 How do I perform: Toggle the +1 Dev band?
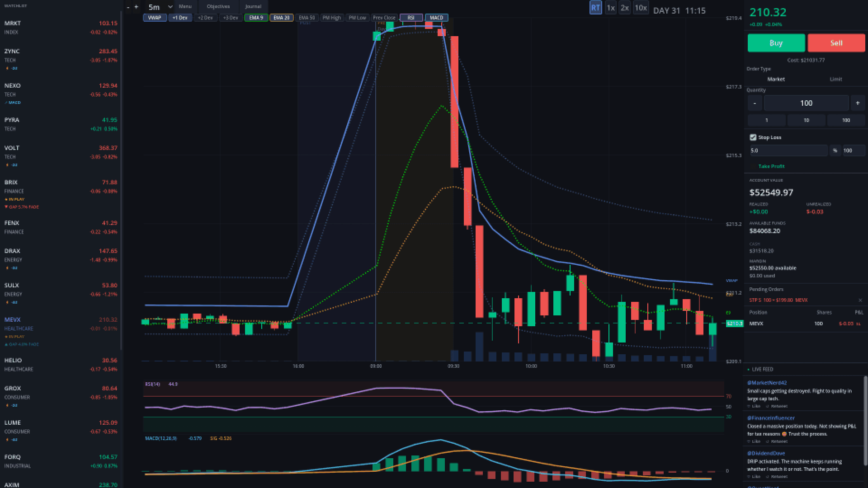(180, 18)
